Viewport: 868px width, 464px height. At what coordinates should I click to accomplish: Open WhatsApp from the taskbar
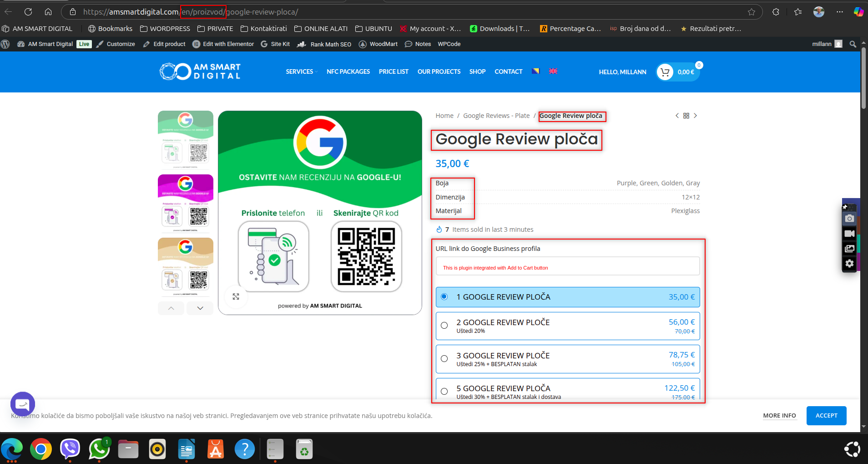coord(99,449)
